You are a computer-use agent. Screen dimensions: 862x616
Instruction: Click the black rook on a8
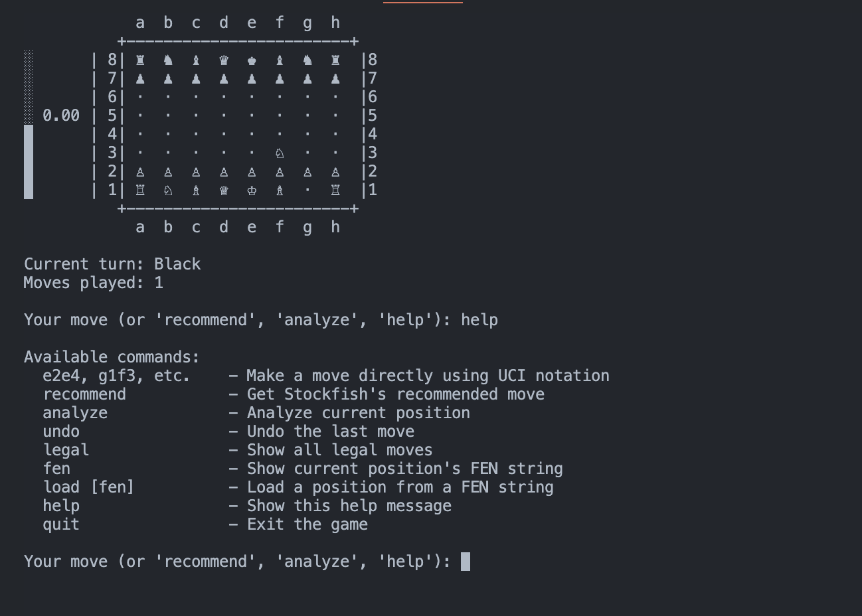pos(140,60)
